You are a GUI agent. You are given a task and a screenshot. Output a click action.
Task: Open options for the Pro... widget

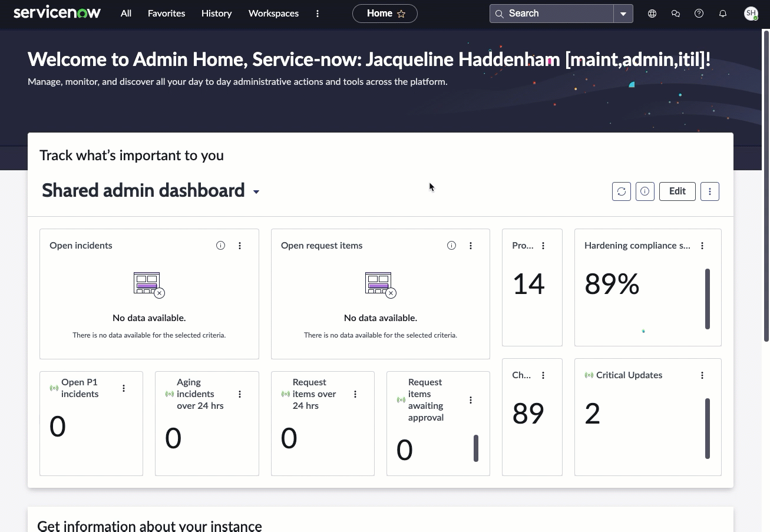click(543, 246)
